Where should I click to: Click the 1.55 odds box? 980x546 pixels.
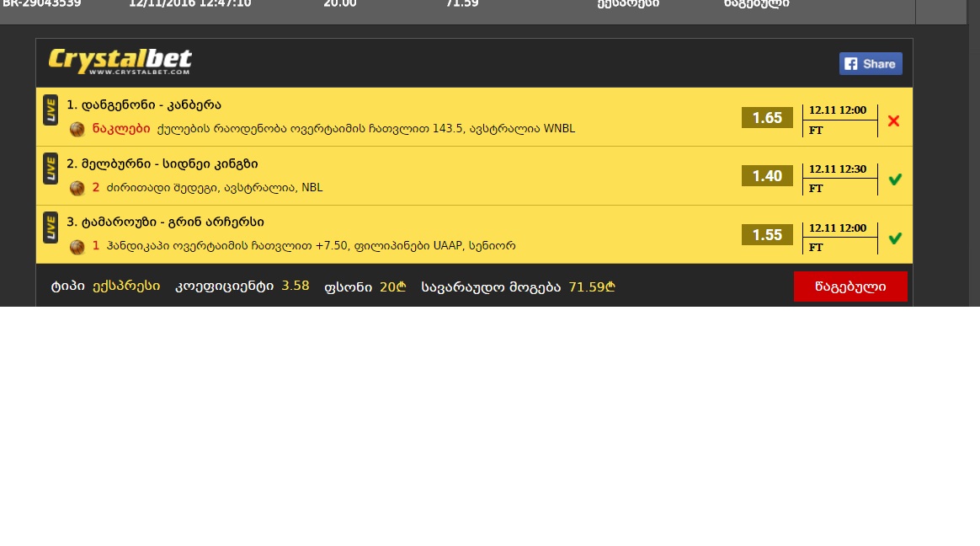pos(767,234)
